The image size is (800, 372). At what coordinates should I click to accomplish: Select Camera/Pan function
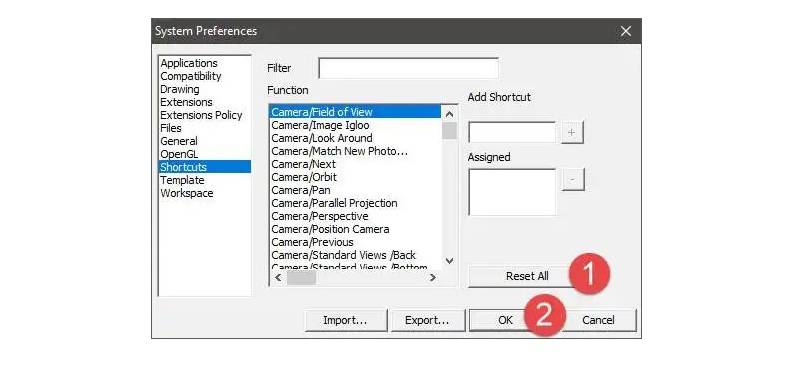(x=355, y=190)
